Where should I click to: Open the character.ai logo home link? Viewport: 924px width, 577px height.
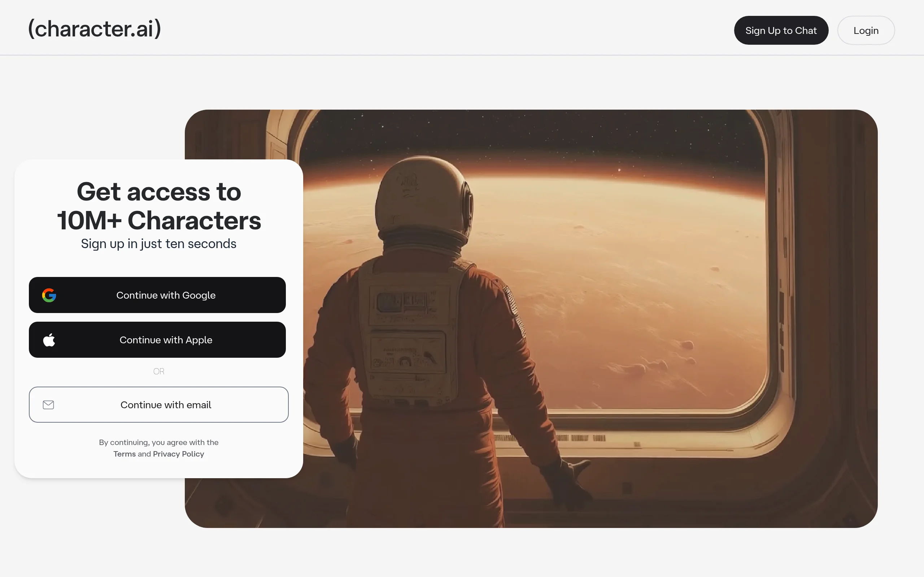95,28
